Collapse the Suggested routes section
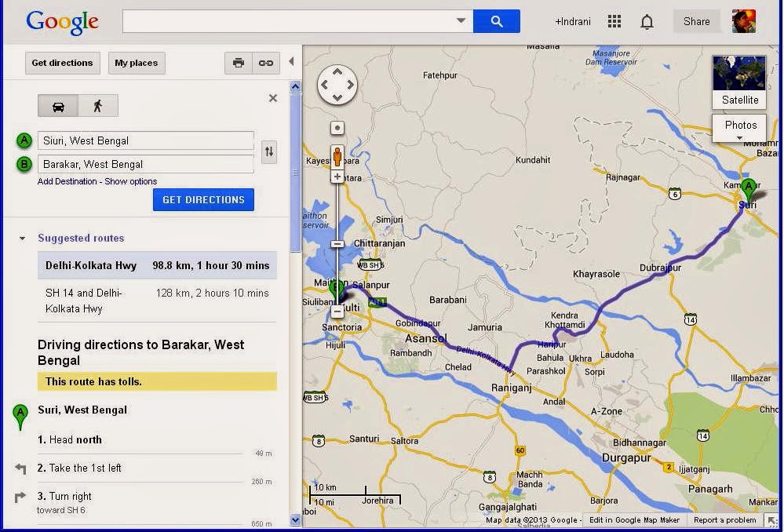 (20, 238)
